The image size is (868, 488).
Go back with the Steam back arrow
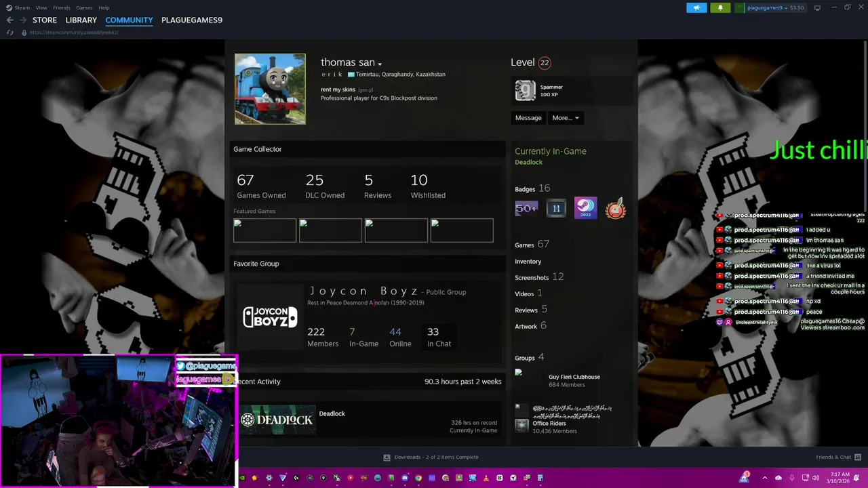(9, 20)
